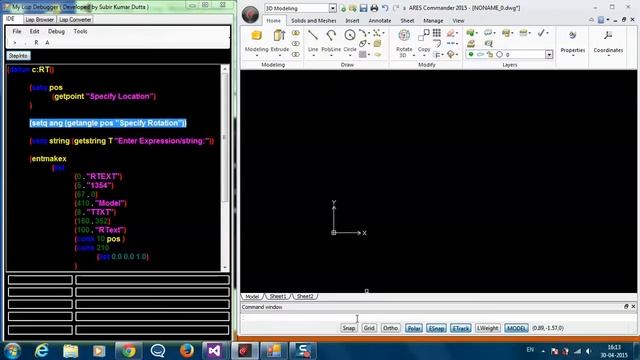Switch to the Sheet2 drawing tab
This screenshot has height=360, width=640.
click(305, 296)
